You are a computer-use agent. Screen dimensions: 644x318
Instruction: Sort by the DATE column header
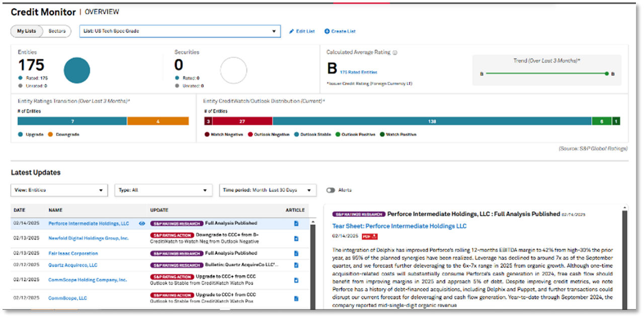pos(19,210)
